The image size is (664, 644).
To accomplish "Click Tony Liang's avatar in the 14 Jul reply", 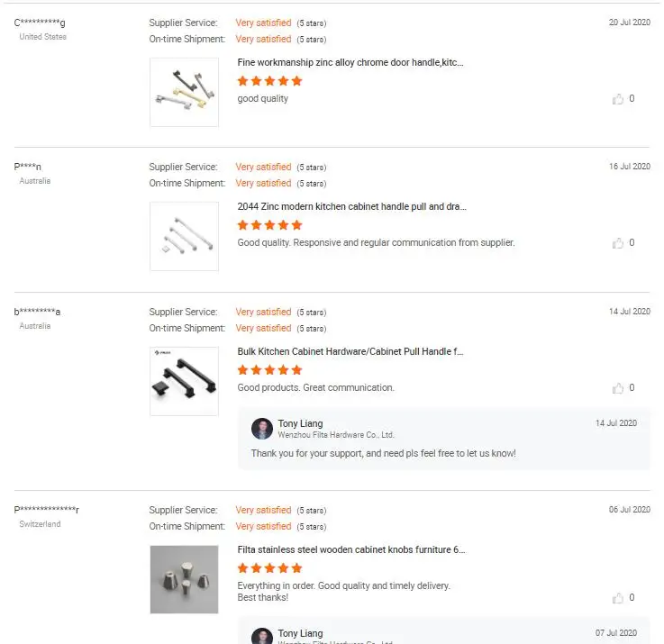I will point(262,429).
